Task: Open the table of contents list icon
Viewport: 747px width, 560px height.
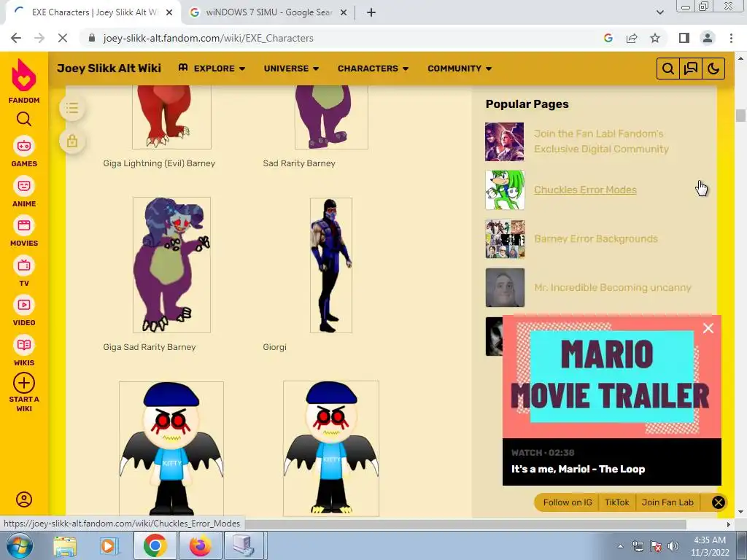Action: coord(72,108)
